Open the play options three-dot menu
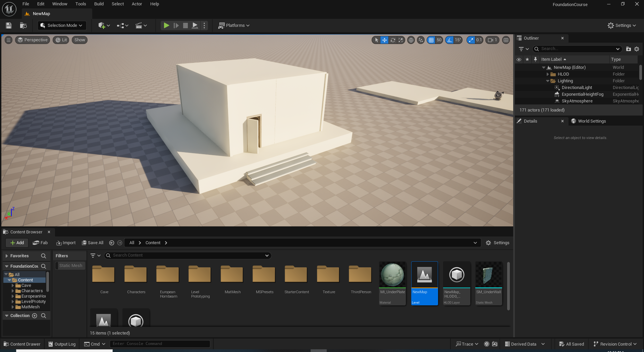The width and height of the screenshot is (644, 352). pos(204,26)
